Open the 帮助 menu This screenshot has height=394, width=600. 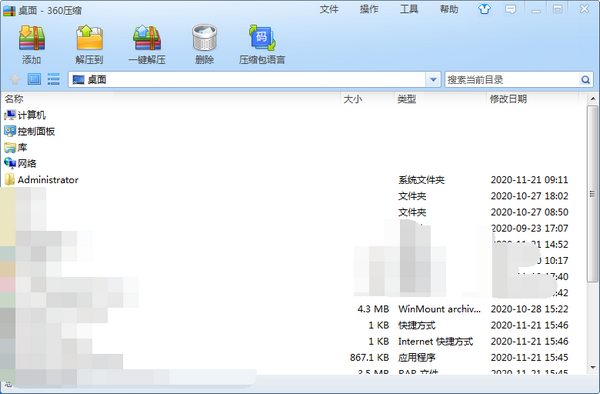(449, 9)
